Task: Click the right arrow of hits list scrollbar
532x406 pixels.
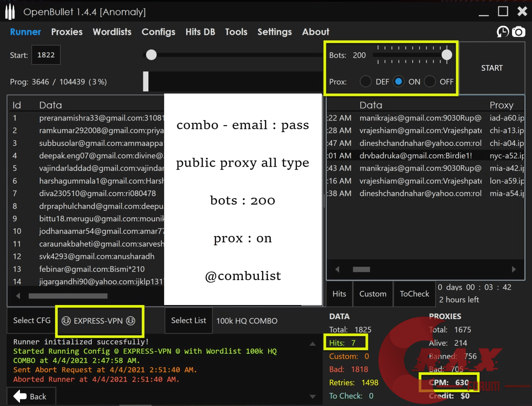Action: tap(514, 269)
